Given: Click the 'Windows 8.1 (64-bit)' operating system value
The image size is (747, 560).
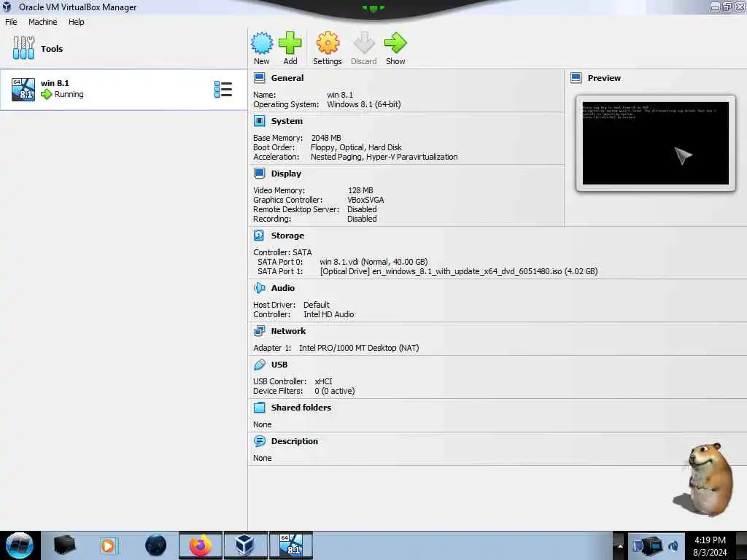Looking at the screenshot, I should (x=363, y=104).
